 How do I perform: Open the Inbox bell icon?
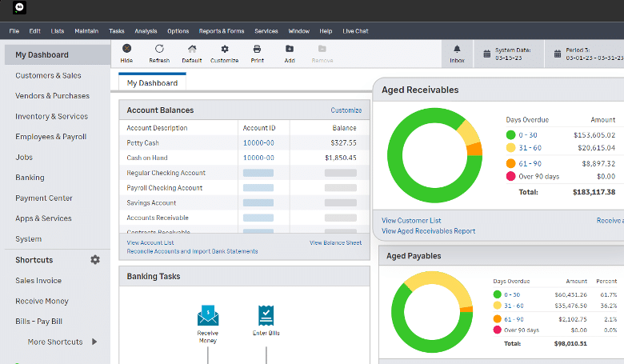pyautogui.click(x=457, y=50)
